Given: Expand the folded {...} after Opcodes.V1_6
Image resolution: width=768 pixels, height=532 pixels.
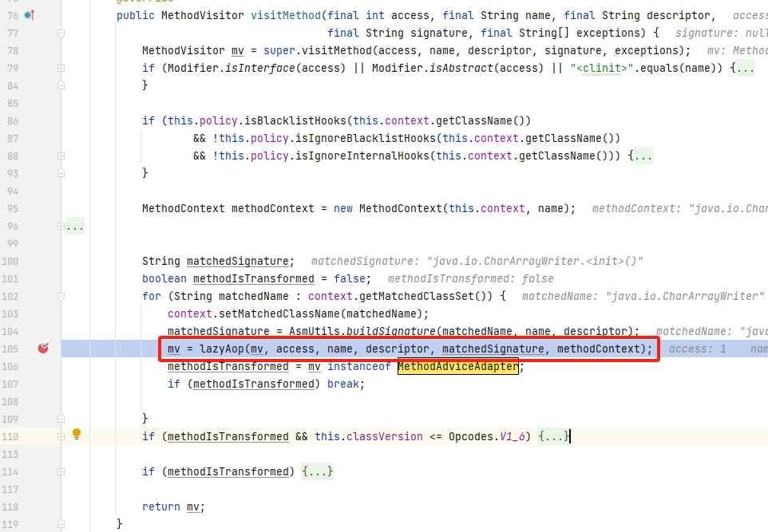Looking at the screenshot, I should (x=554, y=436).
